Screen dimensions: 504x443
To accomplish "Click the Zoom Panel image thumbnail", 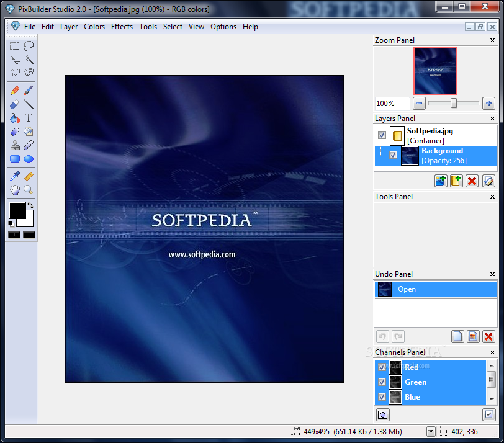I will click(x=435, y=71).
